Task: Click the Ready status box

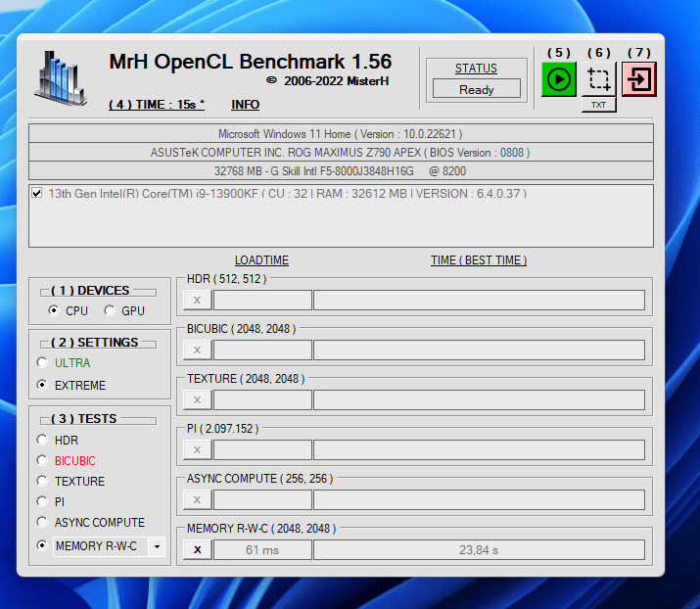Action: (477, 89)
